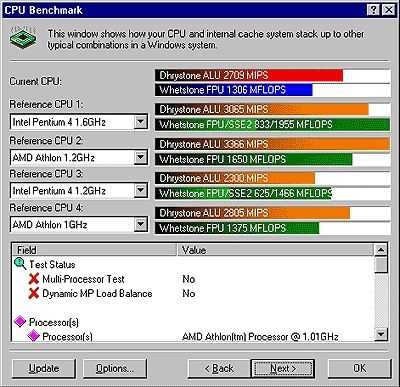Click the Reference CPU 4 label
This screenshot has height=387, width=400.
pos(46,208)
